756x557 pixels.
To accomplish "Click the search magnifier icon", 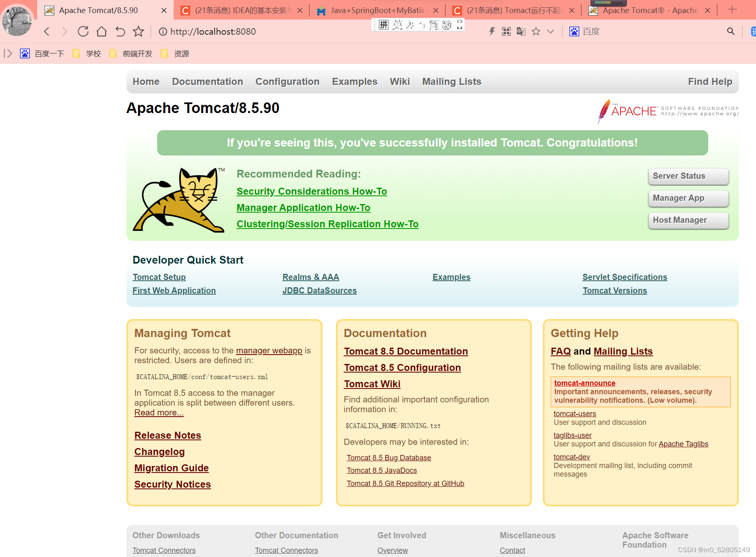I will (x=731, y=31).
